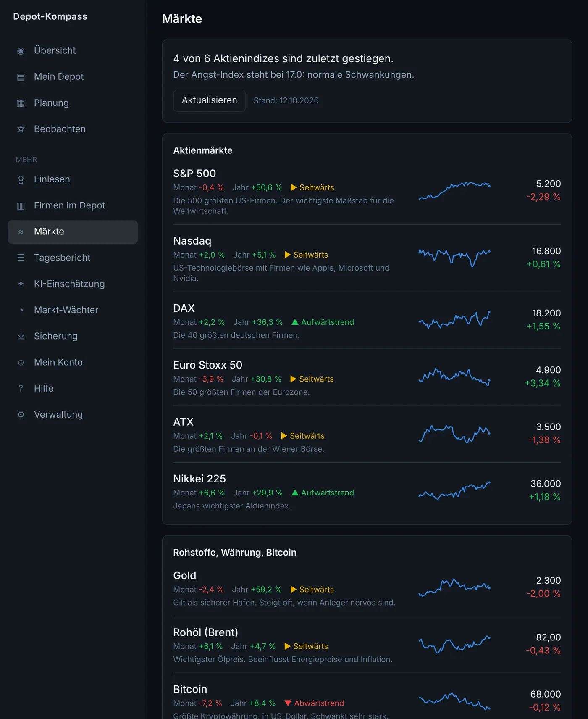Viewport: 588px width, 719px height.
Task: Click the DAX sparkline chart
Action: 454,320
